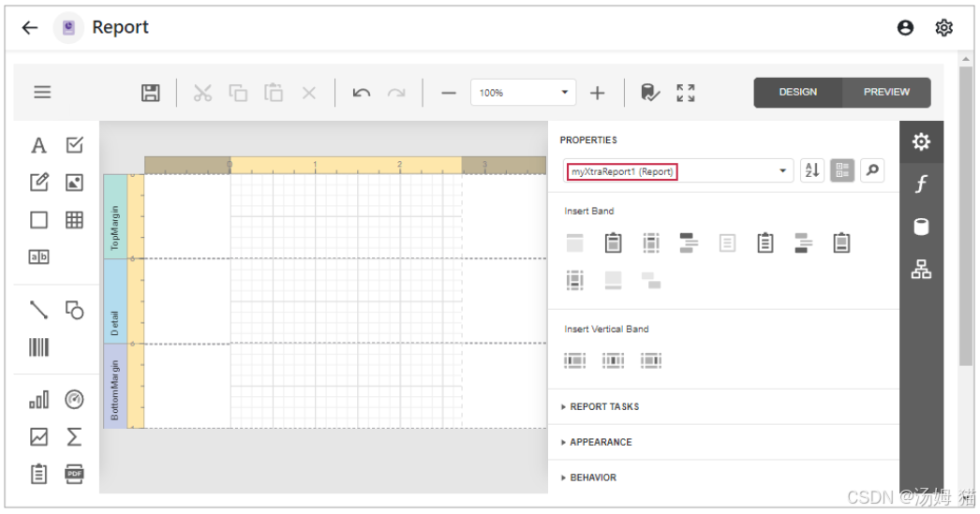
Task: Open the myXtraReport1 (Report) element dropdown
Action: tap(678, 171)
